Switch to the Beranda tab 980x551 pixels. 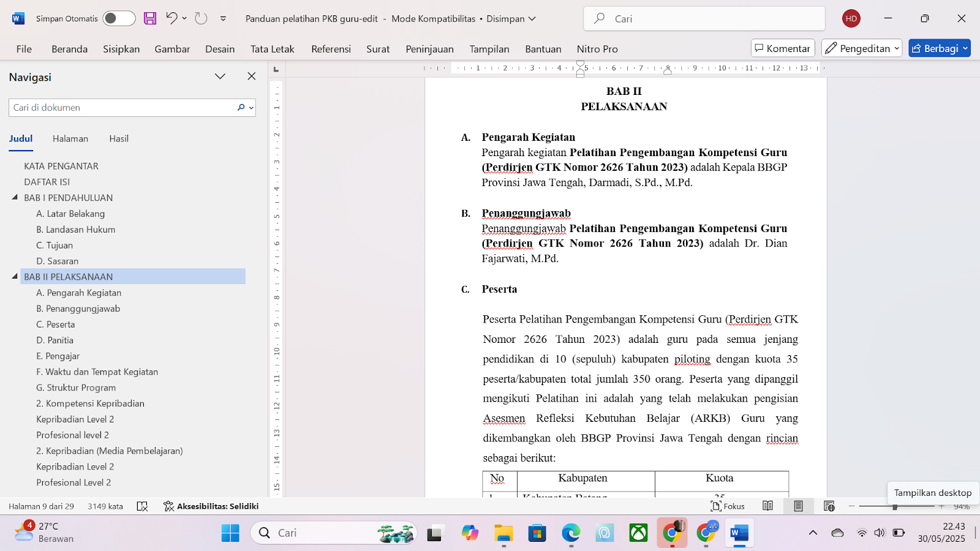tap(69, 49)
